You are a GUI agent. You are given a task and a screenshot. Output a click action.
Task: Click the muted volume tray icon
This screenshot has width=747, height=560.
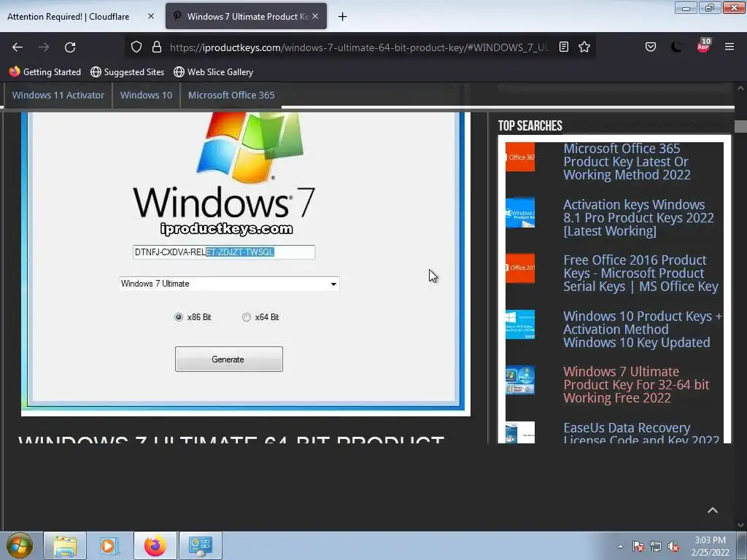(x=673, y=546)
